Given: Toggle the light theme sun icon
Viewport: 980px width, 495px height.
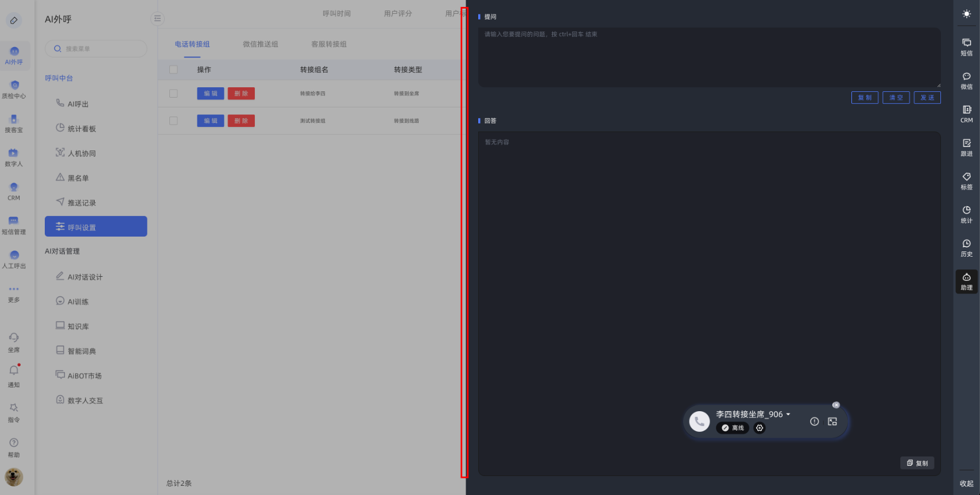Looking at the screenshot, I should point(967,14).
